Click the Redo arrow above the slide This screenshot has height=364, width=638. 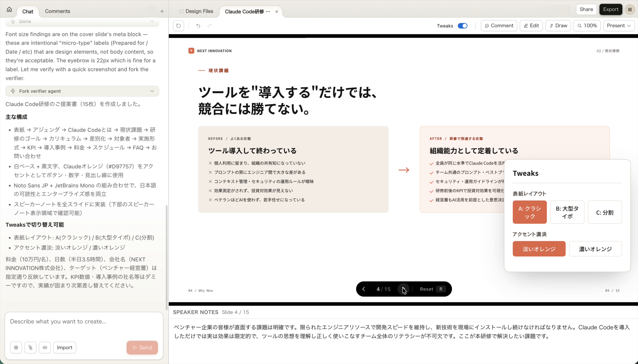click(x=210, y=26)
